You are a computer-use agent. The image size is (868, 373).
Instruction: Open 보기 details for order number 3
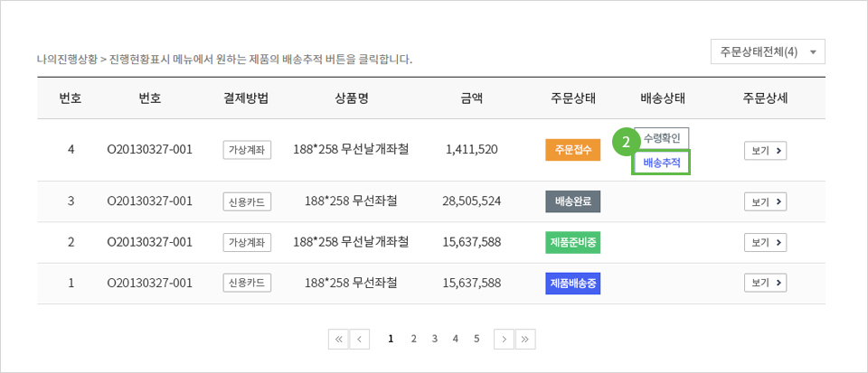(765, 201)
